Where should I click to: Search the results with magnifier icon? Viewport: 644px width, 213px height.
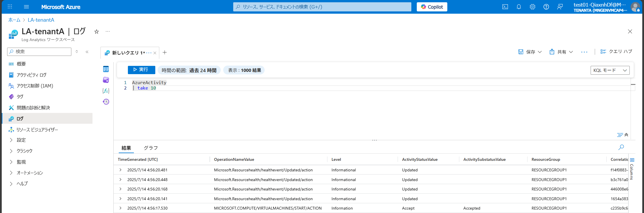coord(621,147)
